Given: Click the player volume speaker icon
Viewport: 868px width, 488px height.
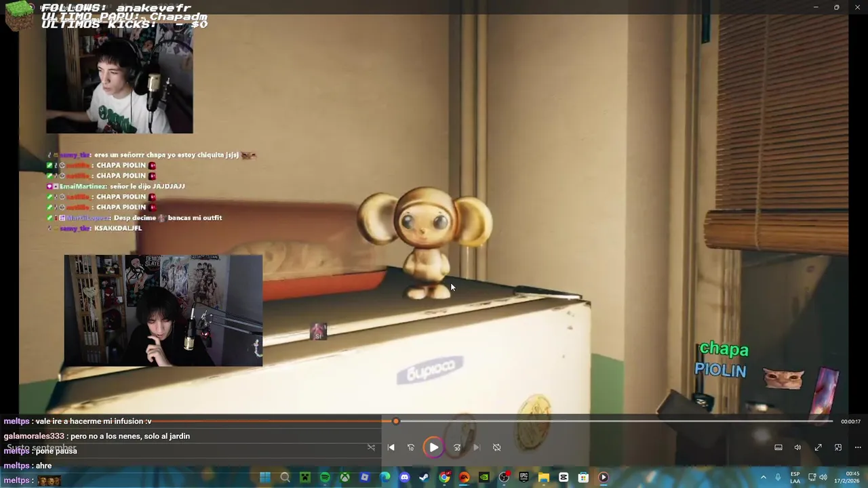Looking at the screenshot, I should (x=797, y=447).
